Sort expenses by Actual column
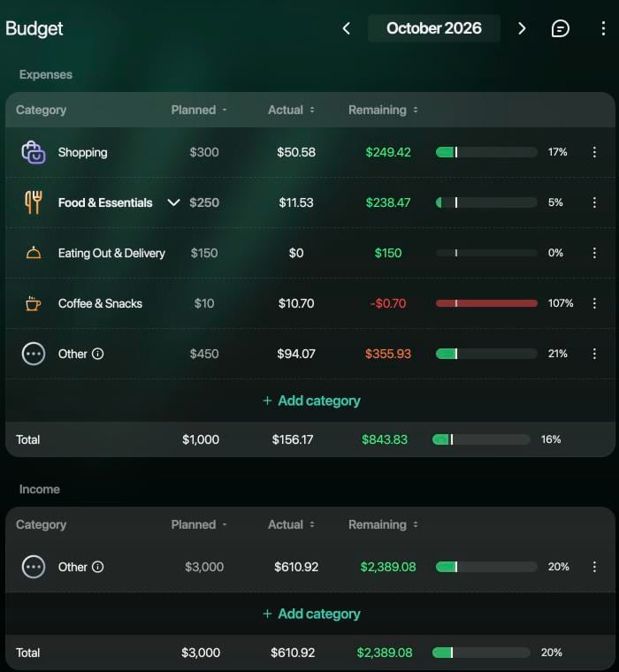 (x=291, y=111)
